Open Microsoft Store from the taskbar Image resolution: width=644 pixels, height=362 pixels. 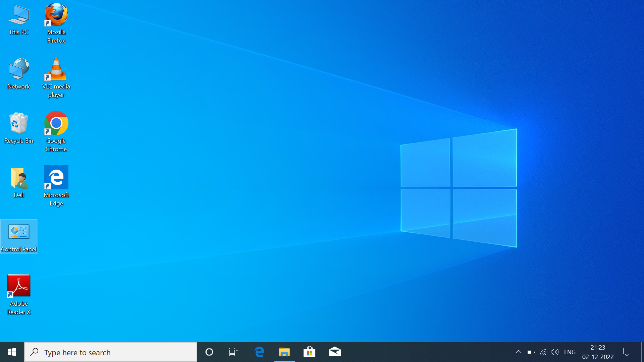[309, 352]
